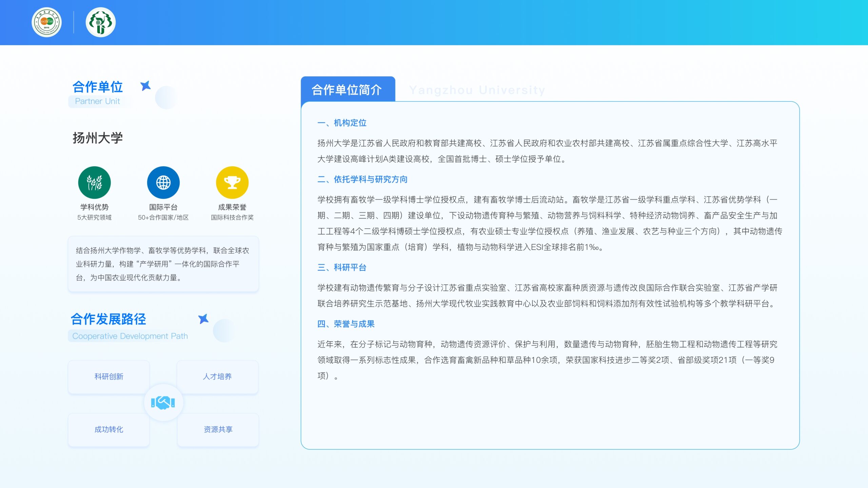The height and width of the screenshot is (488, 868).
Task: Click the round 2016 emblem logo in header
Action: [46, 22]
